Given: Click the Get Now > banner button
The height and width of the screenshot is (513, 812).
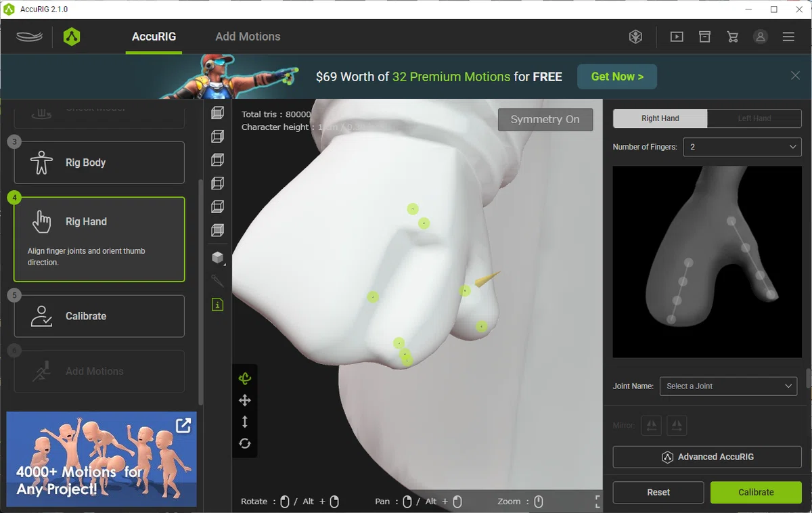Looking at the screenshot, I should [x=617, y=76].
